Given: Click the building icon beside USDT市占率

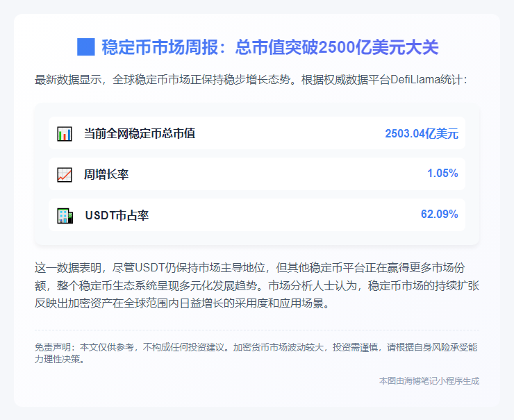Looking at the screenshot, I should click(65, 216).
